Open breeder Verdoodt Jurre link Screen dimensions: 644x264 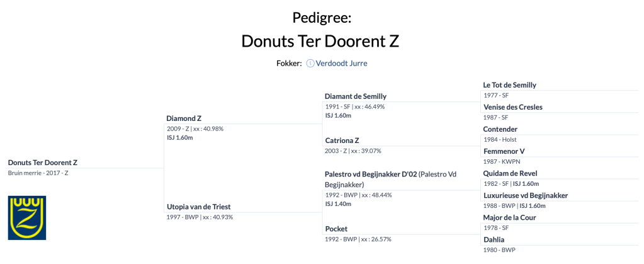point(341,64)
